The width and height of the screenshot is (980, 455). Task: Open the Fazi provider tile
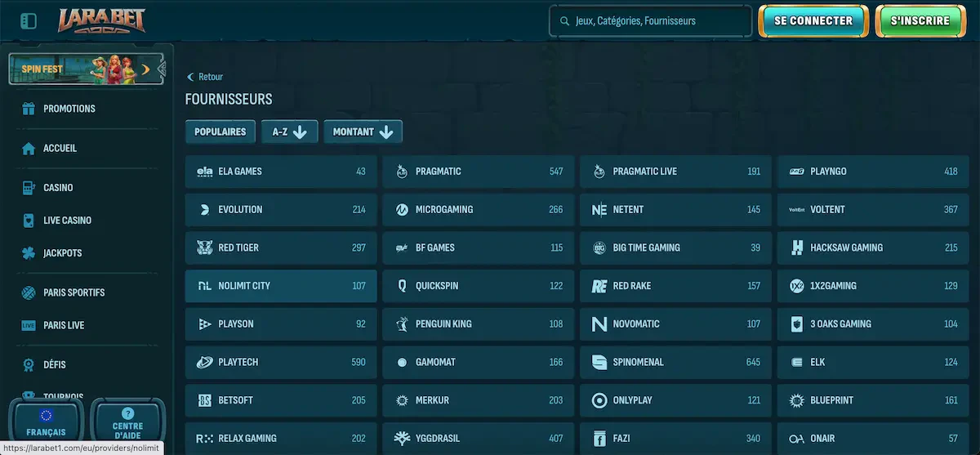(675, 439)
